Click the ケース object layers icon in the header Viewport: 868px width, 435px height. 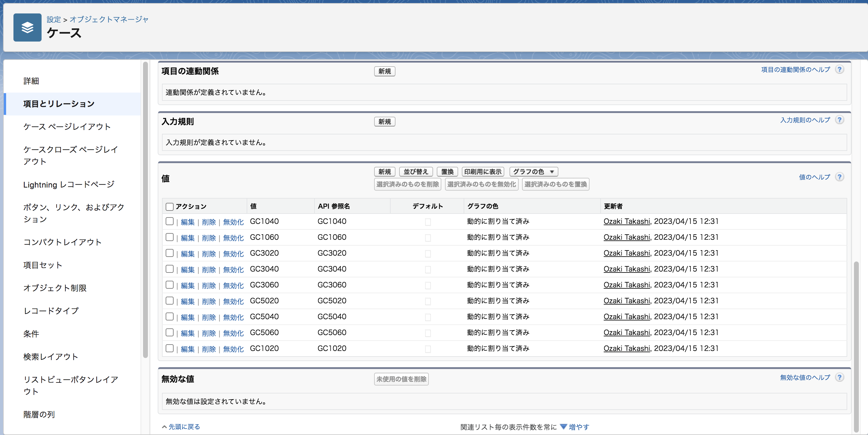[x=27, y=27]
